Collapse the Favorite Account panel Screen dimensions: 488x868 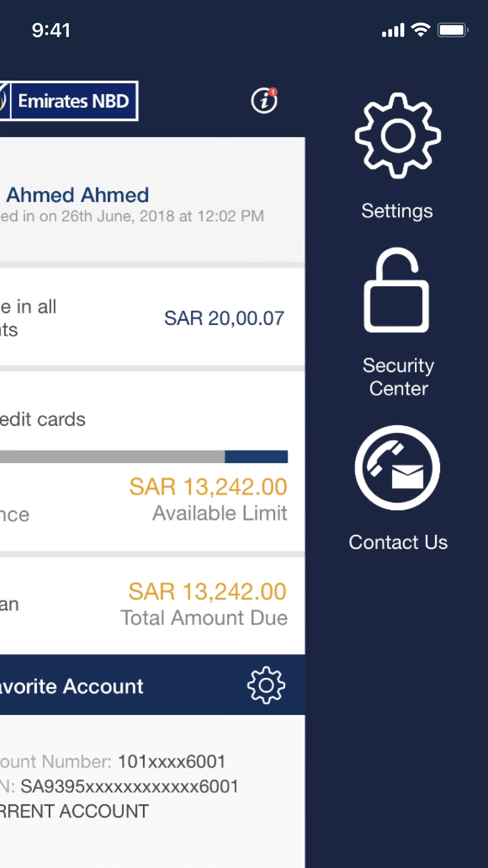pos(71,685)
